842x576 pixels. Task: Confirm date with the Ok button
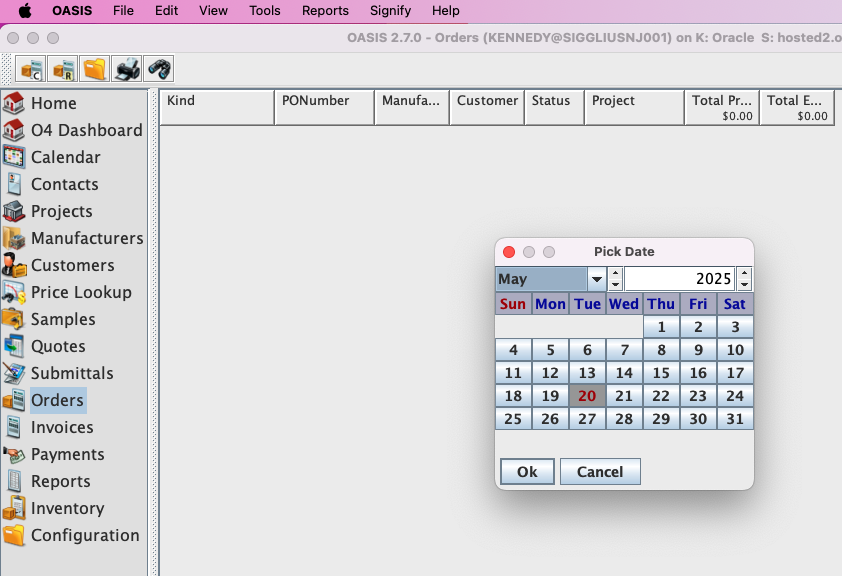tap(527, 472)
